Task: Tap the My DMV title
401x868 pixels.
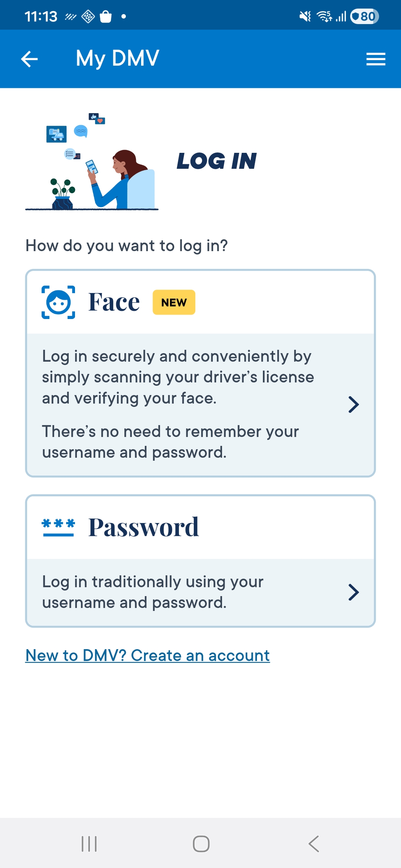Action: point(117,59)
